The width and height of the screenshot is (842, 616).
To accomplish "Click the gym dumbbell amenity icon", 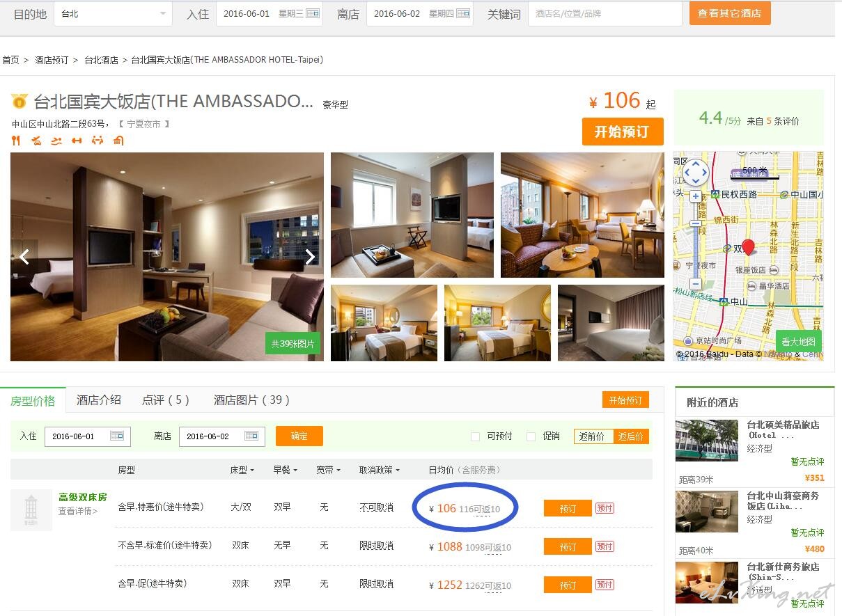I will coord(77,141).
